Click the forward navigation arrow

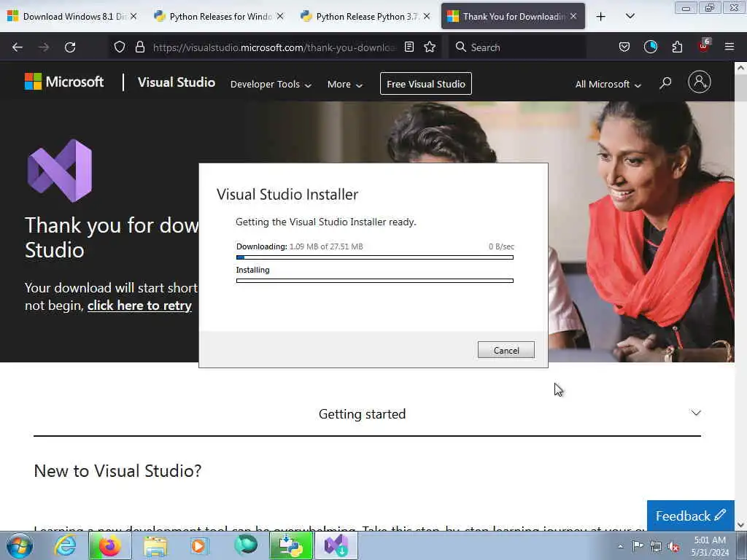44,47
